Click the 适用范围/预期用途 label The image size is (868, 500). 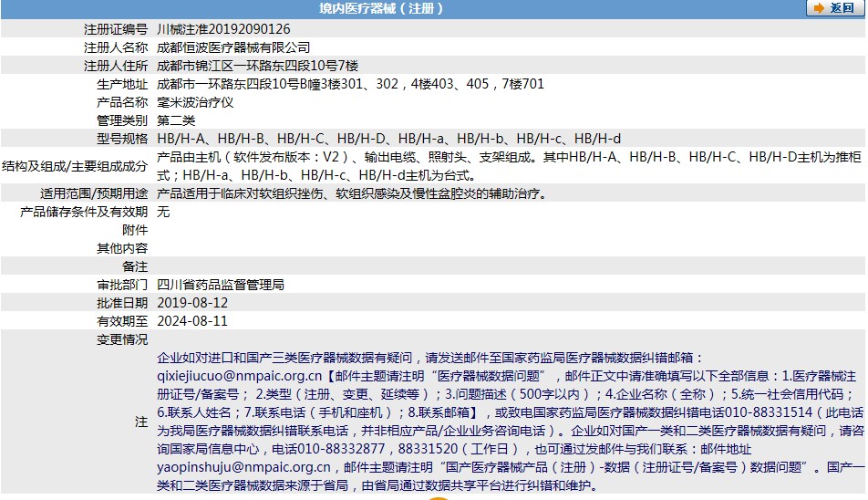(x=94, y=193)
